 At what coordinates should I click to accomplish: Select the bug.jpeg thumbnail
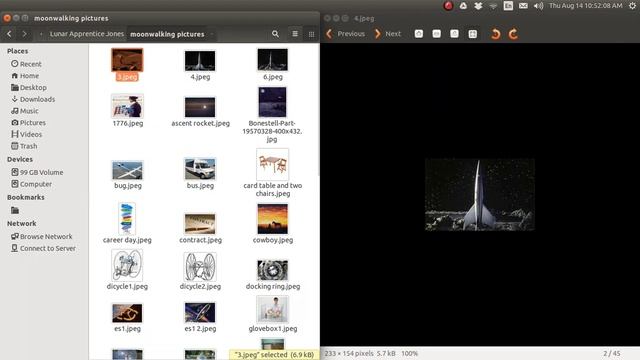click(127, 170)
